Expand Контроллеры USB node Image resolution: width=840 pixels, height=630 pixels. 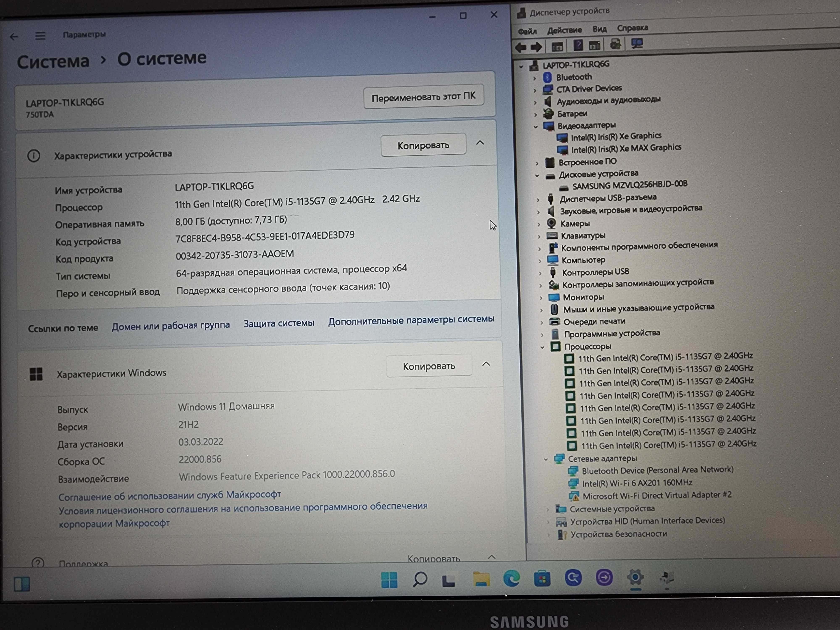tap(540, 273)
